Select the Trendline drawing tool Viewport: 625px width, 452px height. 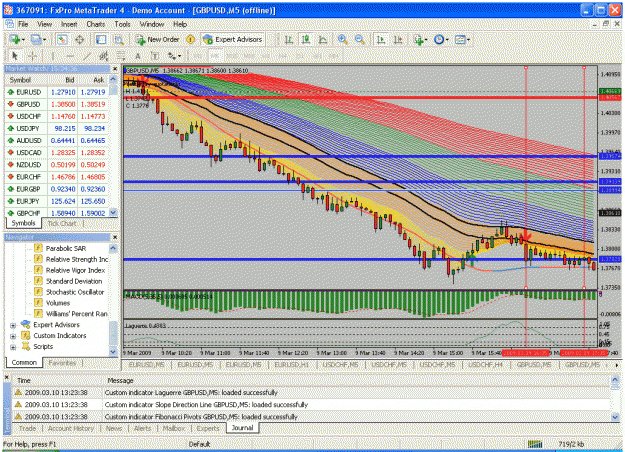point(87,56)
